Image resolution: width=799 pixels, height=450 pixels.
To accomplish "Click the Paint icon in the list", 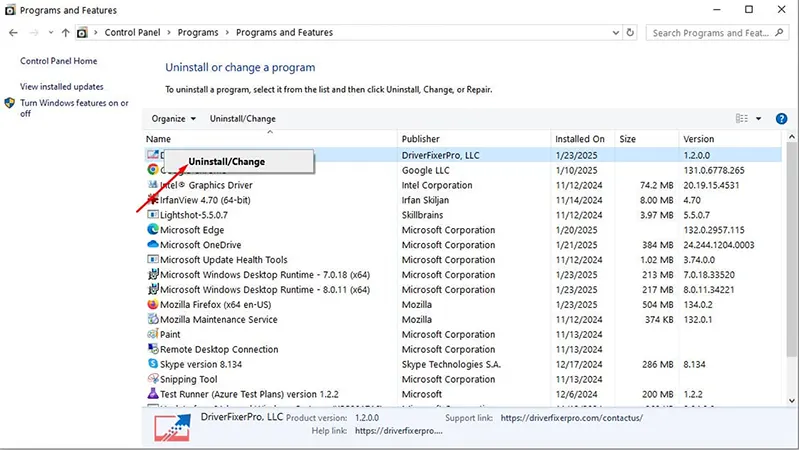I will click(152, 334).
